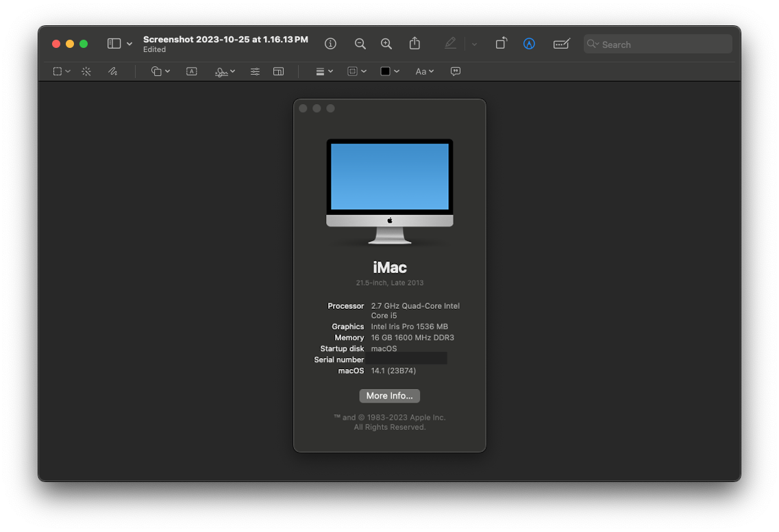779x532 pixels.
Task: Click the Form Filling toolbar button
Action: click(x=561, y=44)
